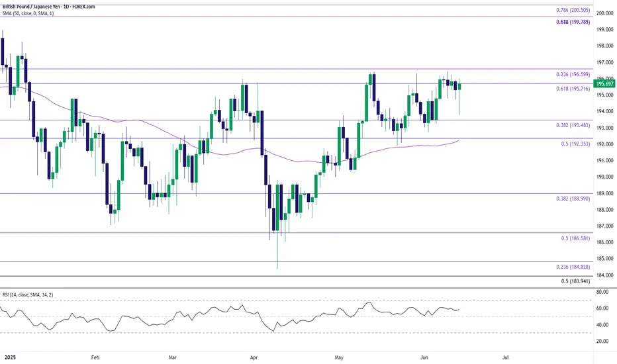Click the Jul label on the time axis
Viewport: 617px width, 364px height.
pos(506,357)
